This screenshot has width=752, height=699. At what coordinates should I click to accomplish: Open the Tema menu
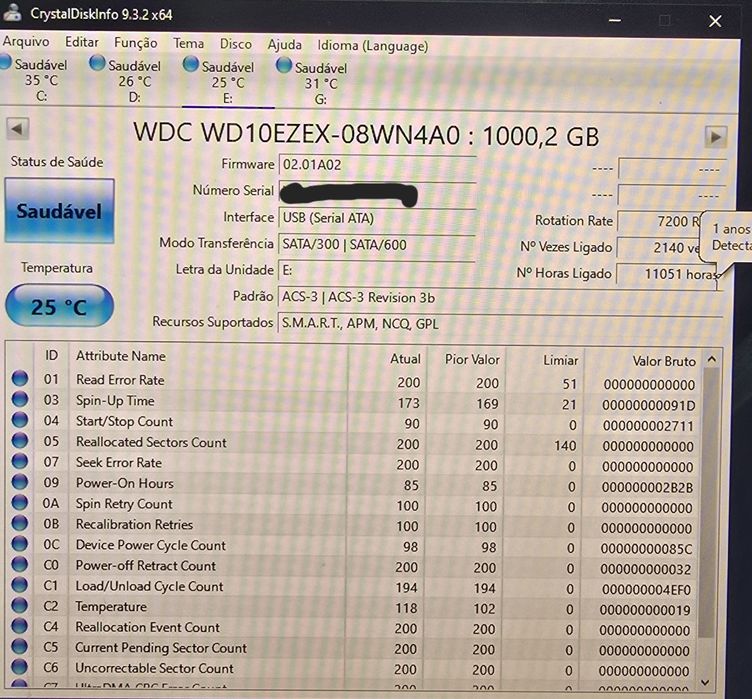[188, 44]
